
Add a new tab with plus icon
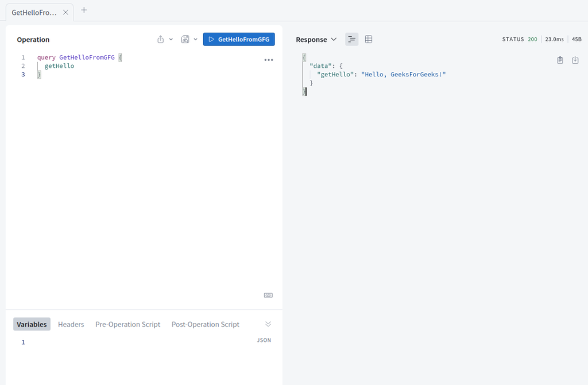click(84, 10)
